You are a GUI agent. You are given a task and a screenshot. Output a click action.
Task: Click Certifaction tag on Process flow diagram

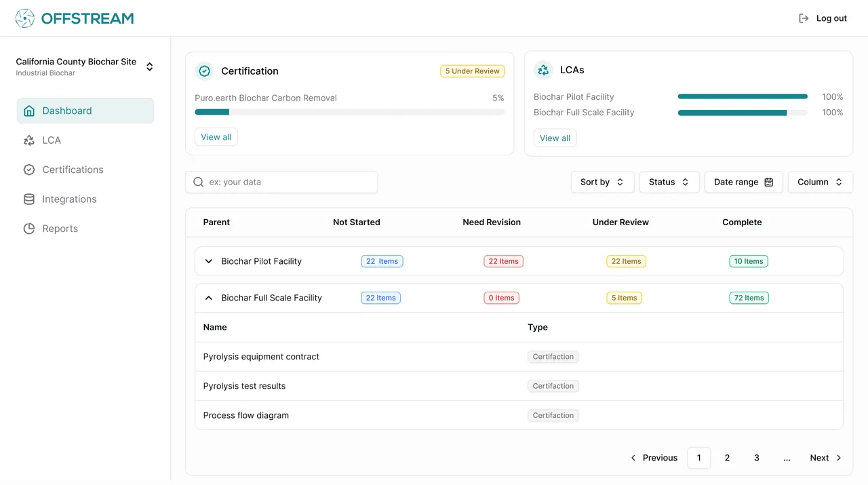coord(553,415)
